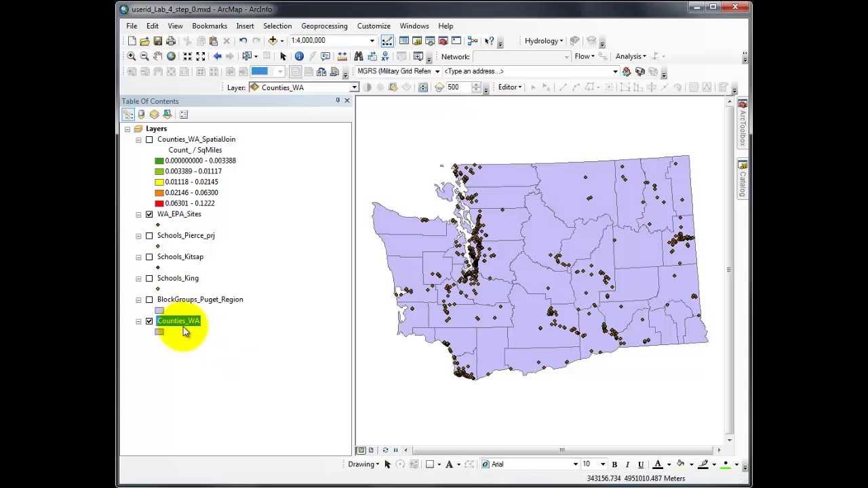Screen dimensions: 868x488
Task: Click the Undo arrow icon
Action: tap(243, 41)
